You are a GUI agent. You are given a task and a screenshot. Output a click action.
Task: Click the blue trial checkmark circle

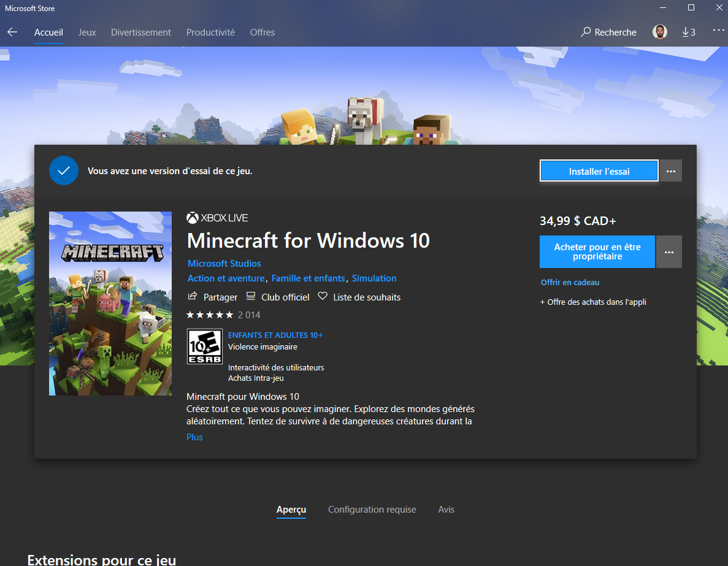[64, 170]
